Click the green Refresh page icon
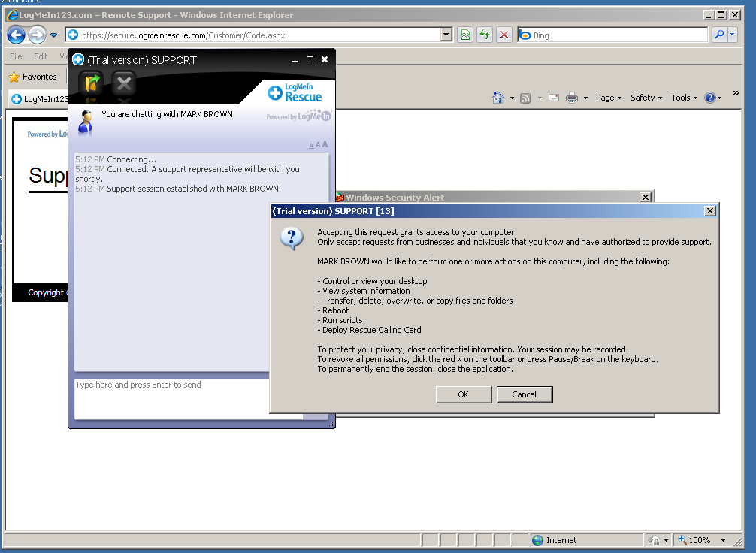Image resolution: width=756 pixels, height=553 pixels. [485, 35]
